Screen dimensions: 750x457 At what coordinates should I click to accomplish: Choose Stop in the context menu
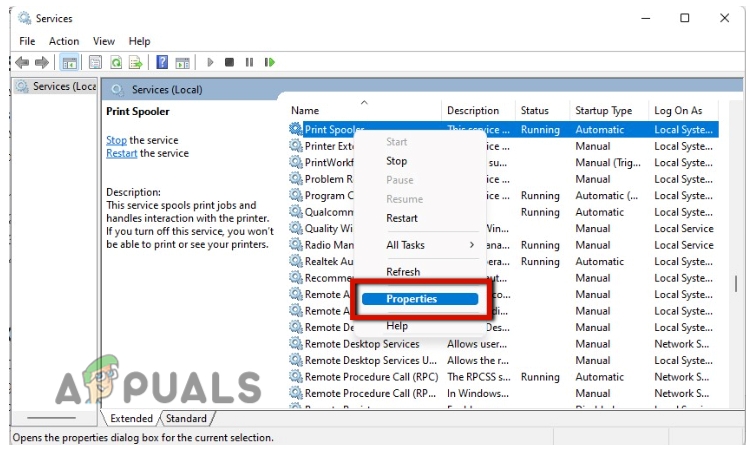pyautogui.click(x=397, y=161)
